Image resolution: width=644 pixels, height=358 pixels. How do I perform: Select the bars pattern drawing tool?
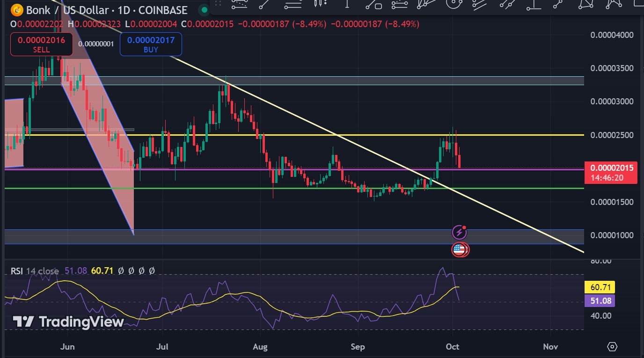(x=320, y=3)
